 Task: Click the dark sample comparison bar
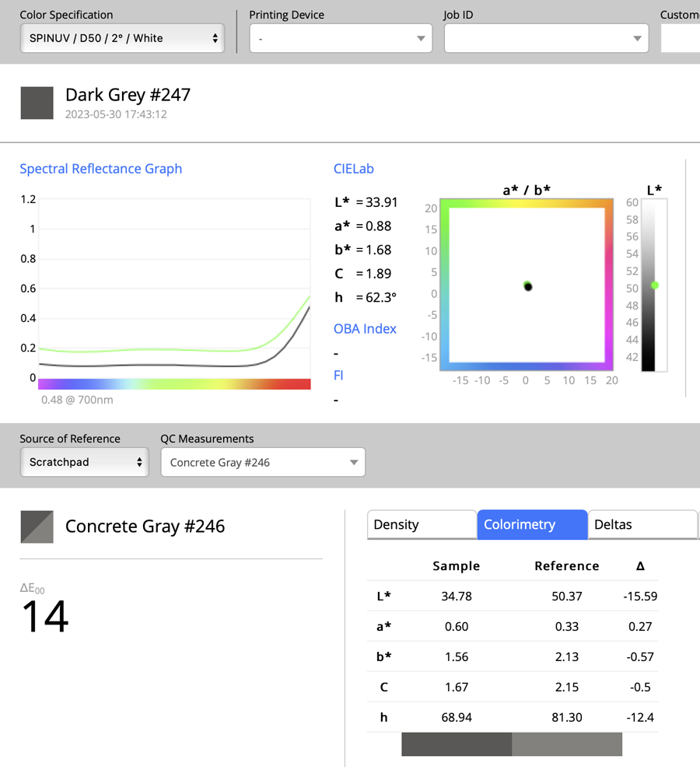click(457, 744)
